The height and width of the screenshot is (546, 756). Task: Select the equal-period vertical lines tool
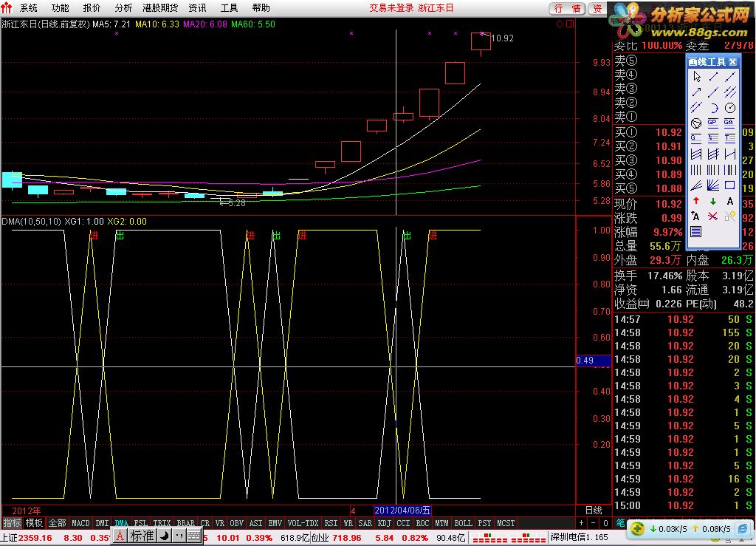pos(696,170)
